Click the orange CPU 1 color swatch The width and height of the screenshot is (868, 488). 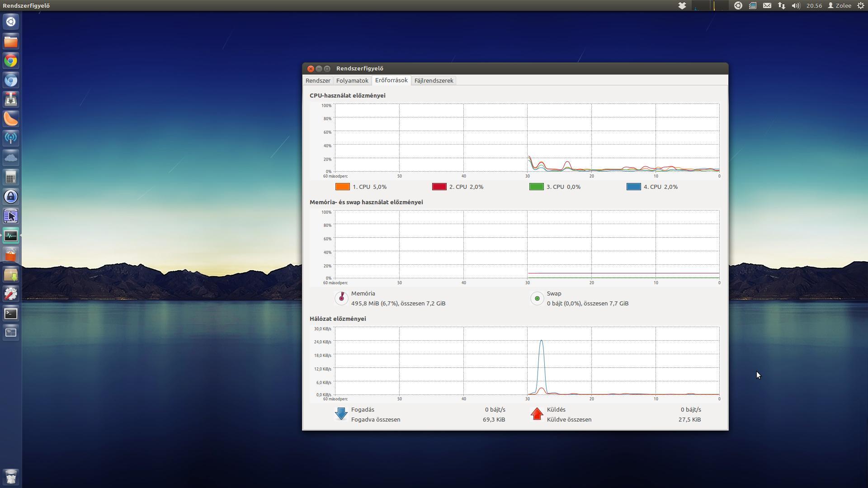[343, 187]
